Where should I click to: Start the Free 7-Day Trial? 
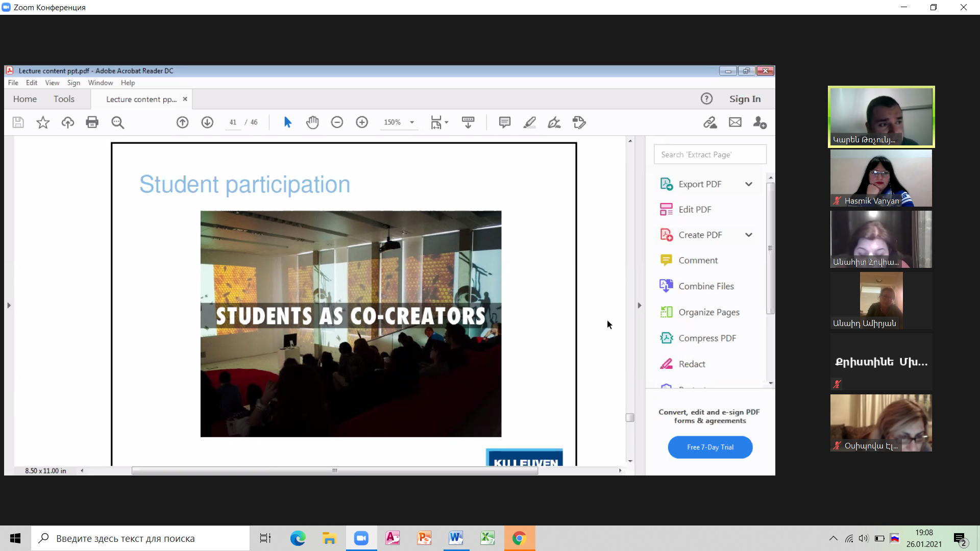(x=710, y=447)
